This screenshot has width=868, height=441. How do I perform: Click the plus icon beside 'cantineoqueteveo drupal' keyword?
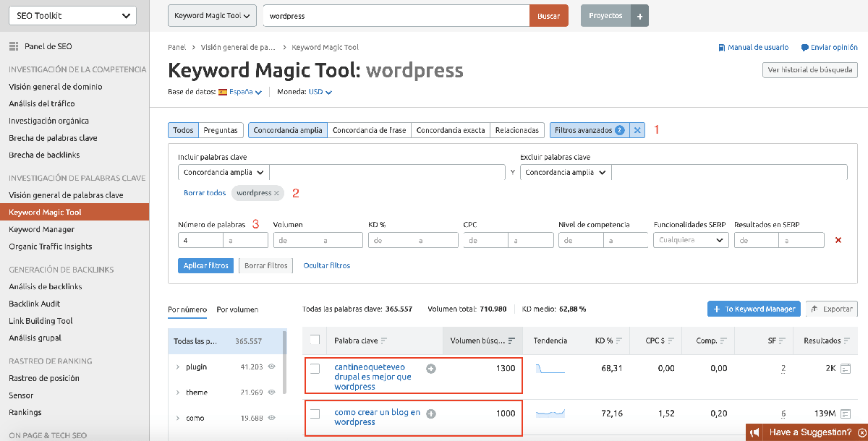432,368
